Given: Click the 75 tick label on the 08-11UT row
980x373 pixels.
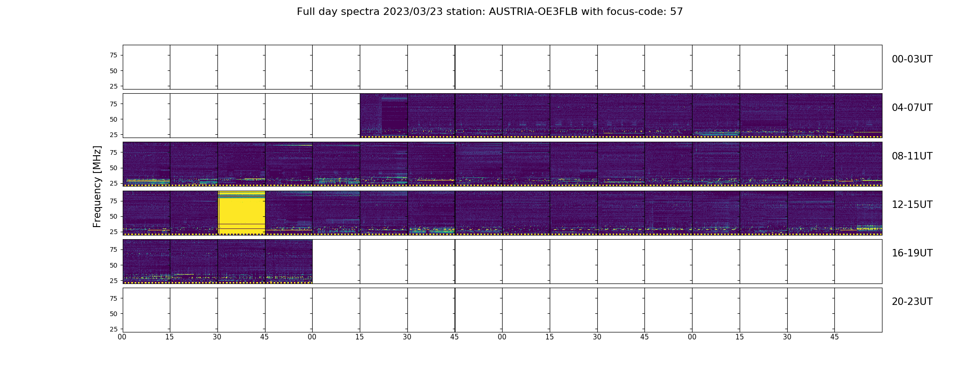Looking at the screenshot, I should click(113, 152).
